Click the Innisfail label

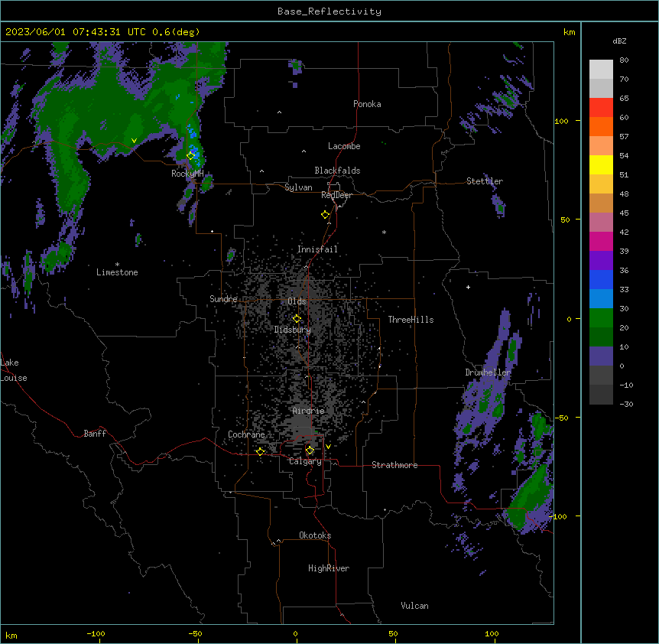[317, 249]
